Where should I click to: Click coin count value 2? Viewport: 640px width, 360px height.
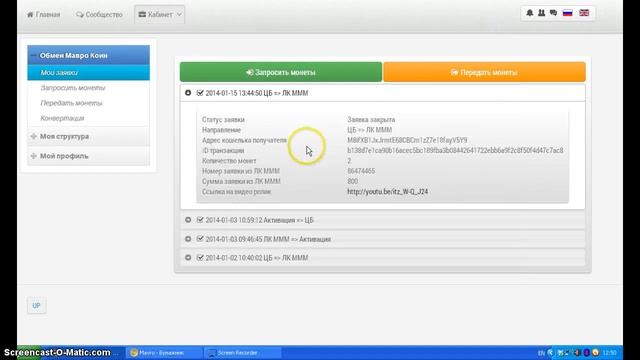pyautogui.click(x=349, y=161)
